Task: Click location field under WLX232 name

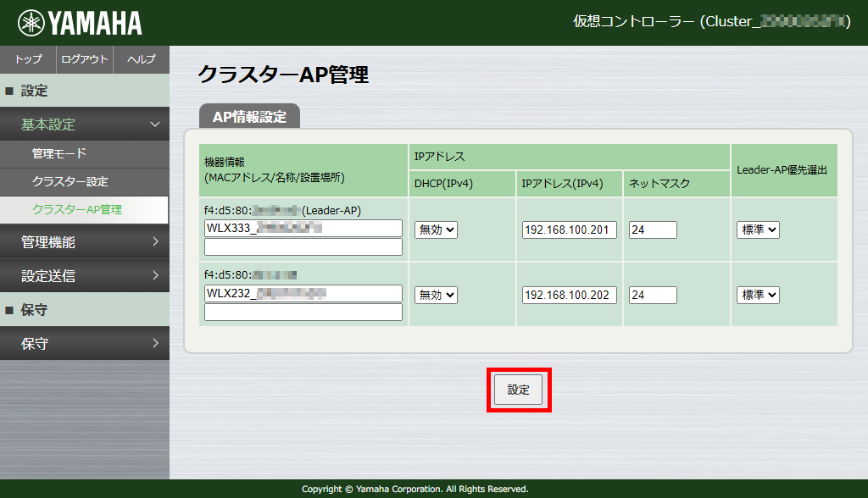Action: click(x=303, y=312)
